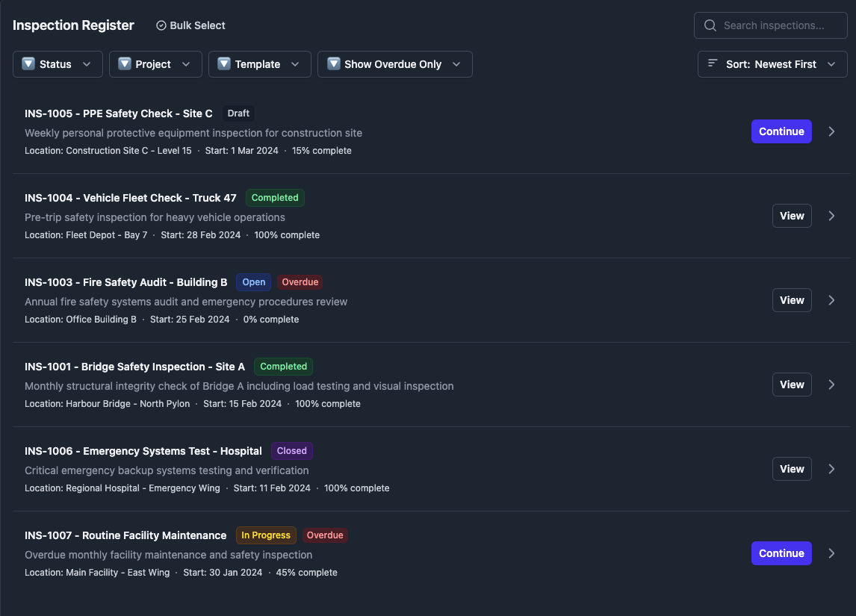The image size is (856, 616).
Task: Focus the Search inspections field
Action: 777,25
